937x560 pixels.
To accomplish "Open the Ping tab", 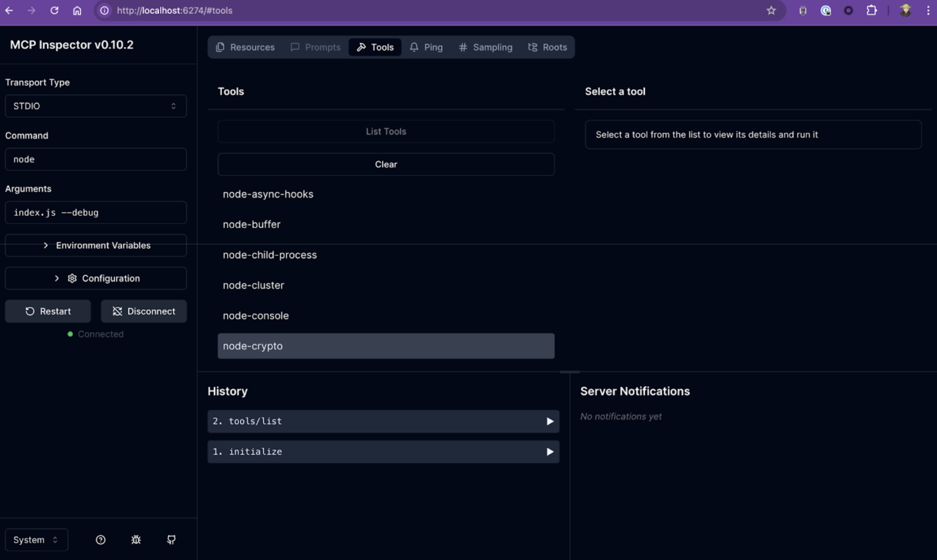I will (426, 47).
